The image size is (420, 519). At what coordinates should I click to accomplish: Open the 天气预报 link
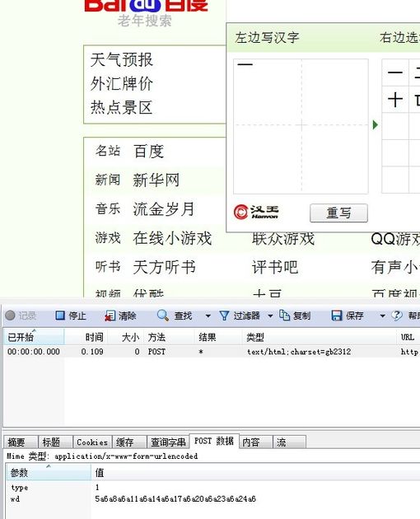tap(121, 60)
